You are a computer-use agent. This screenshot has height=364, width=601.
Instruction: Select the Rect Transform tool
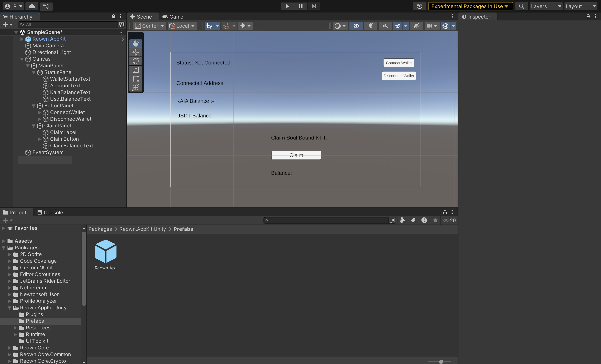tap(136, 79)
